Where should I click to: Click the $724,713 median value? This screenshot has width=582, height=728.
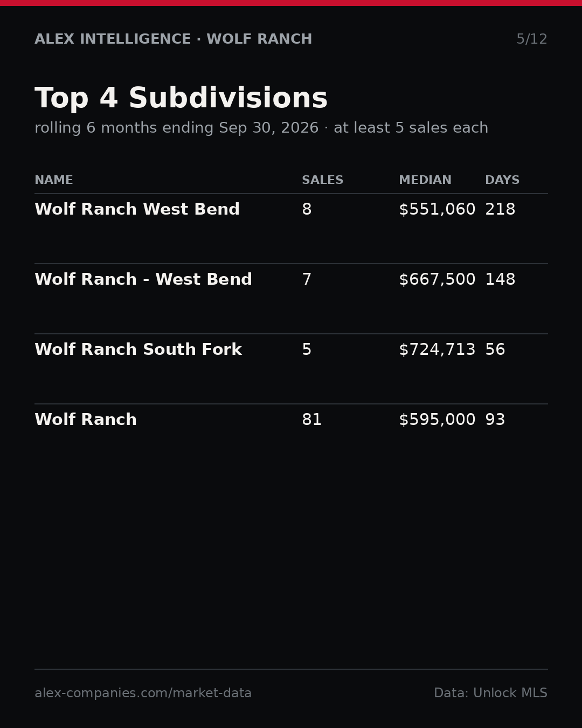tap(437, 350)
